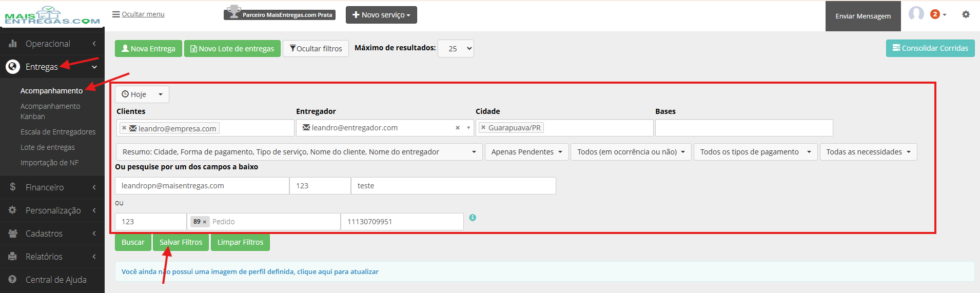Open Central de Ajuda
The image size is (980, 293).
pos(52,280)
